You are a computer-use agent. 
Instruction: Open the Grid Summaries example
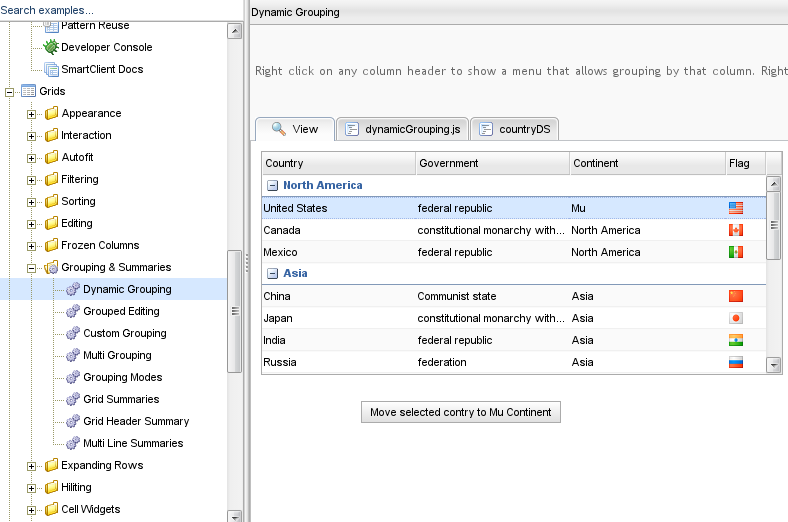(121, 399)
